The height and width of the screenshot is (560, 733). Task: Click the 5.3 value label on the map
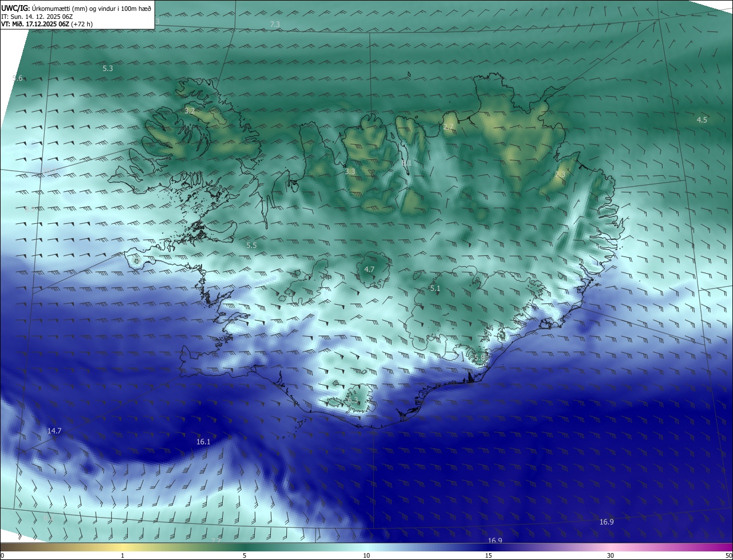pos(108,68)
